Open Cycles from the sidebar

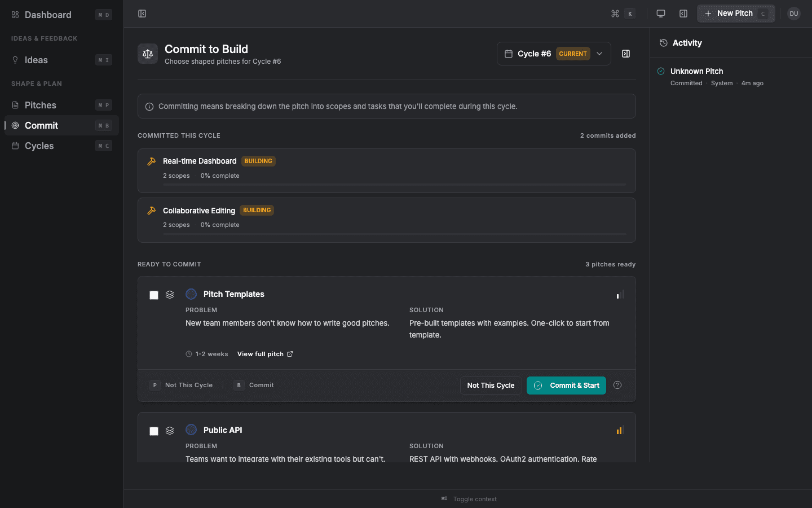click(39, 146)
